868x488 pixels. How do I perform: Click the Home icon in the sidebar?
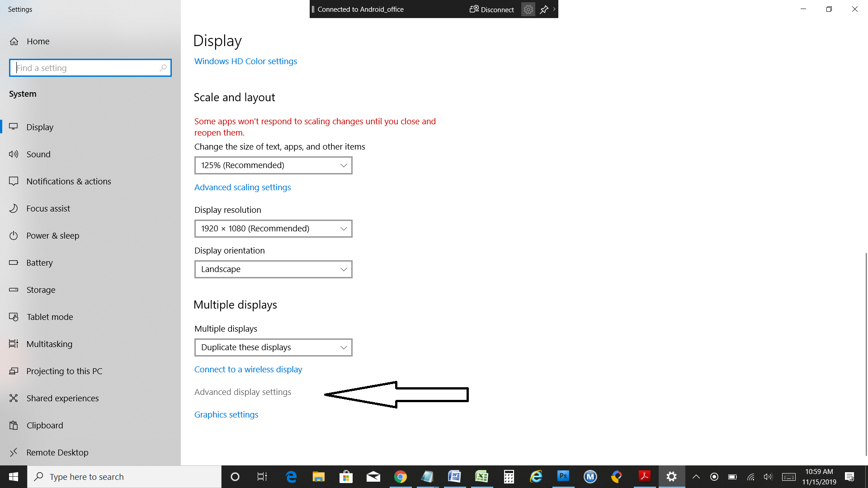[x=14, y=41]
